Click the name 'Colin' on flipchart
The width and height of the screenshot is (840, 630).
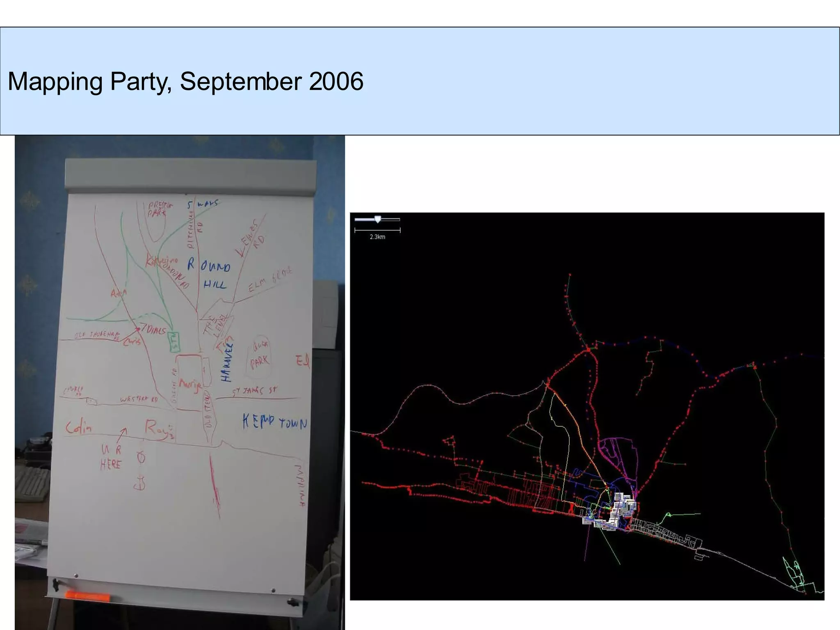(79, 428)
